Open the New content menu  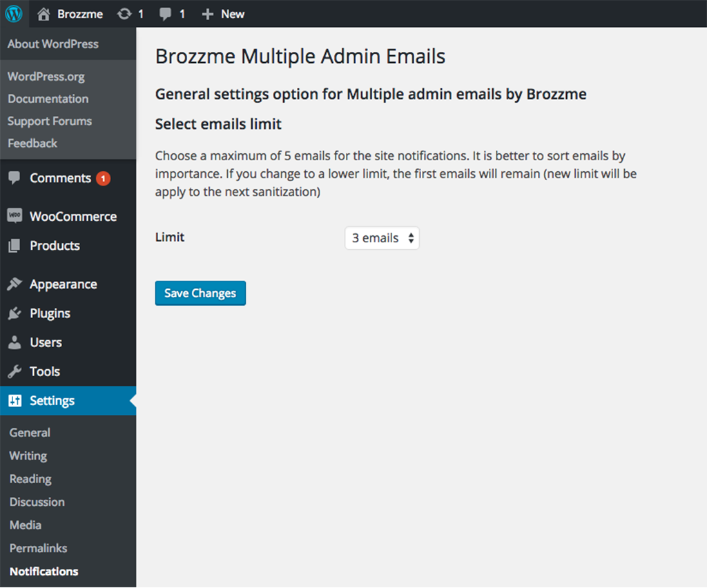click(x=233, y=14)
